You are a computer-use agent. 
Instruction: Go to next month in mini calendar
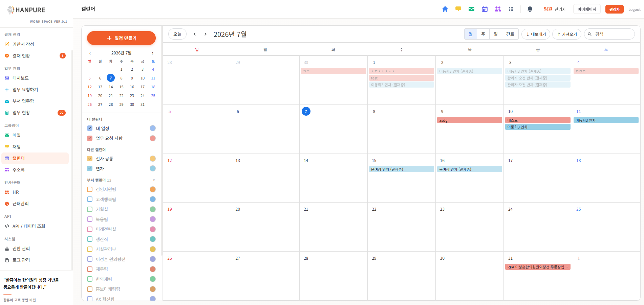(x=153, y=53)
